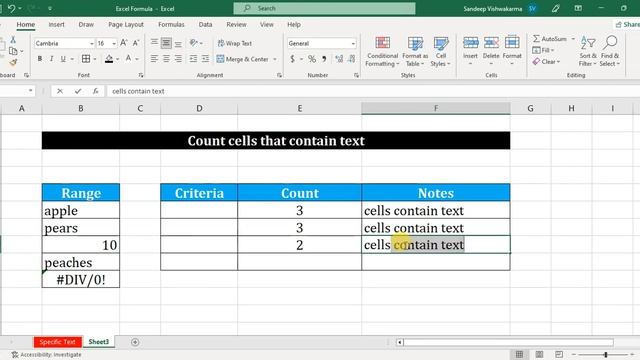640x360 pixels.
Task: Open Merge & Center dropdown arrow
Action: [275, 59]
